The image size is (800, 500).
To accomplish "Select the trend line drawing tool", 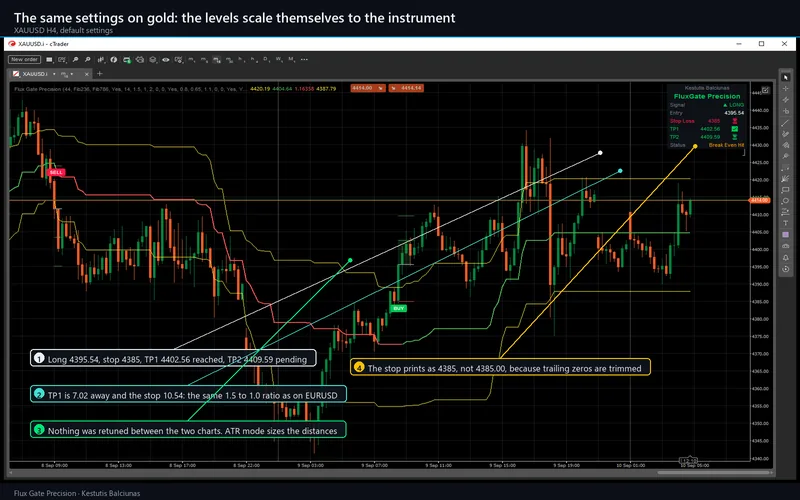I will [785, 124].
